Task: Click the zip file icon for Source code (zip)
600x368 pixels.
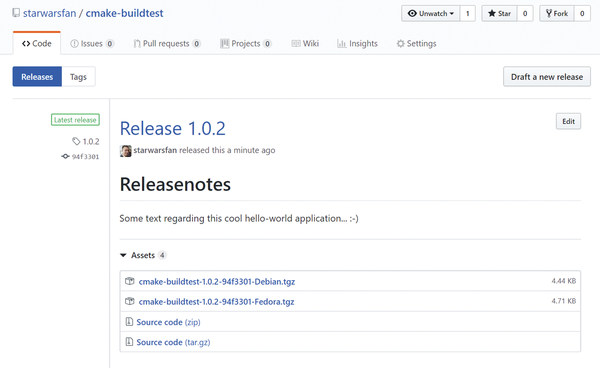Action: click(x=129, y=322)
